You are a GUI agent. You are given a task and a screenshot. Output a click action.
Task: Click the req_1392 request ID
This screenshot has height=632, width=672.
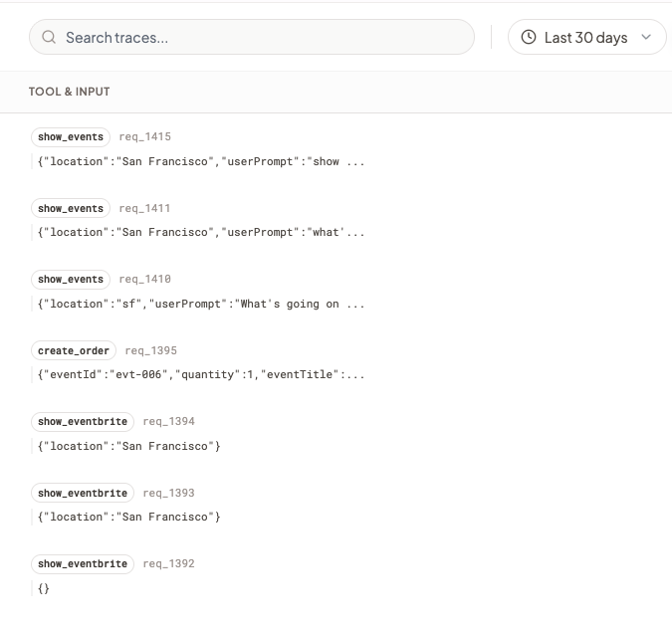click(168, 564)
